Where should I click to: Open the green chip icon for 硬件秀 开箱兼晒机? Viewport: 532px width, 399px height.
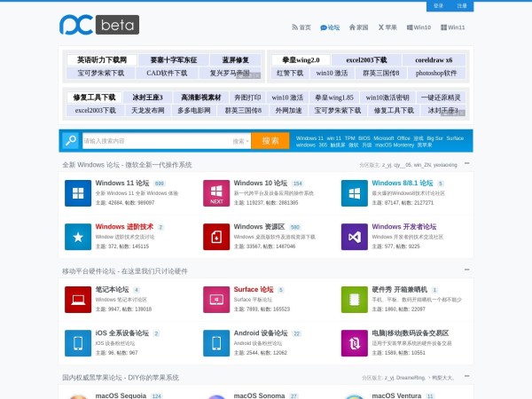point(355,299)
